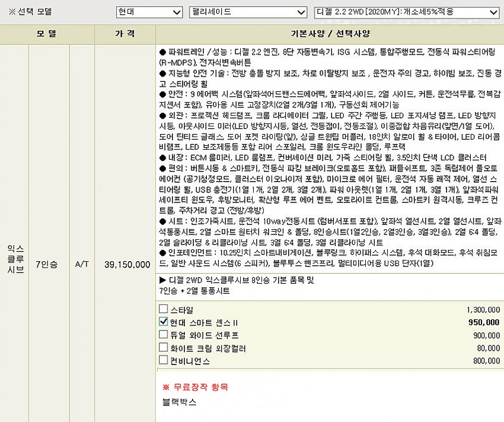
Task: Open the 현대 manufacturer dropdown
Action: point(149,12)
